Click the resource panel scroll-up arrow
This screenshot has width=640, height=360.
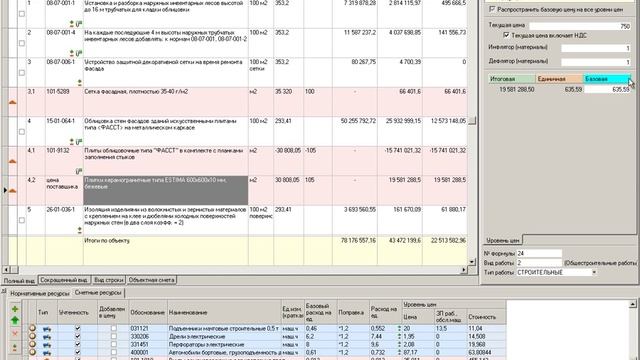633,304
